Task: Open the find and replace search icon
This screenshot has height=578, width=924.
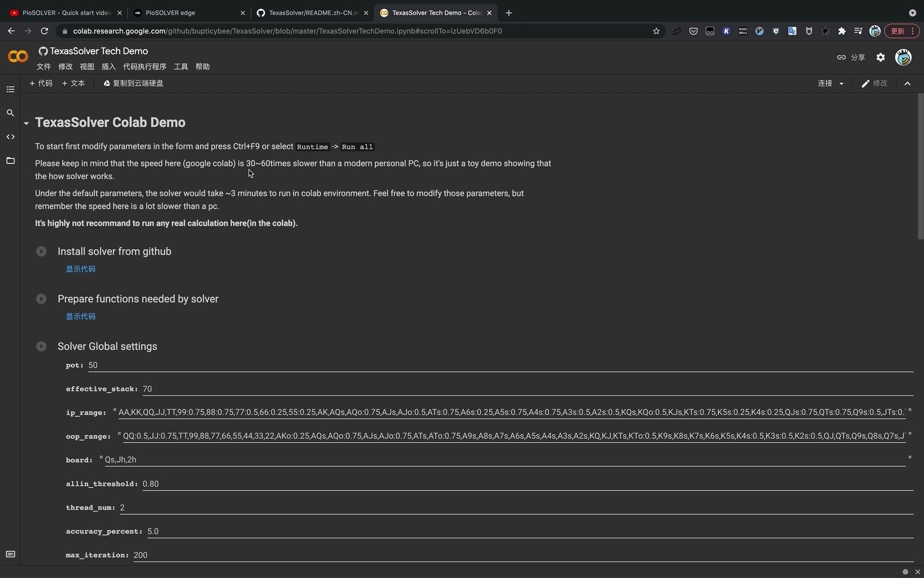Action: [10, 113]
